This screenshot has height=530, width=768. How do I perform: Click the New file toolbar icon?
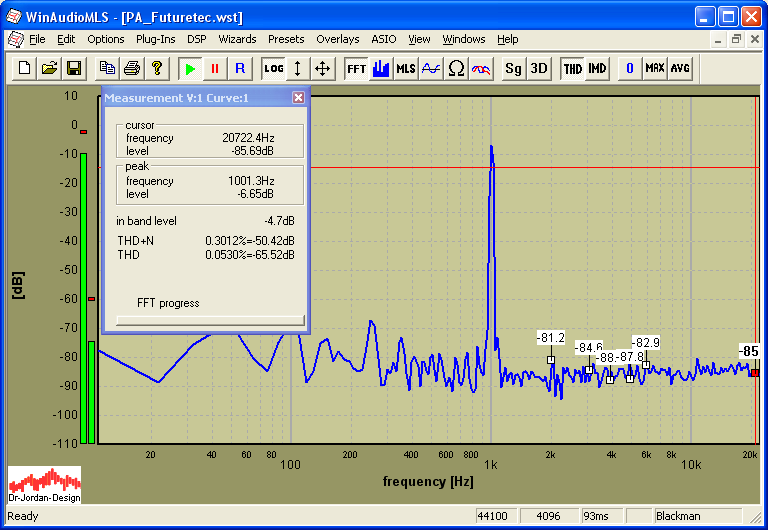22,68
